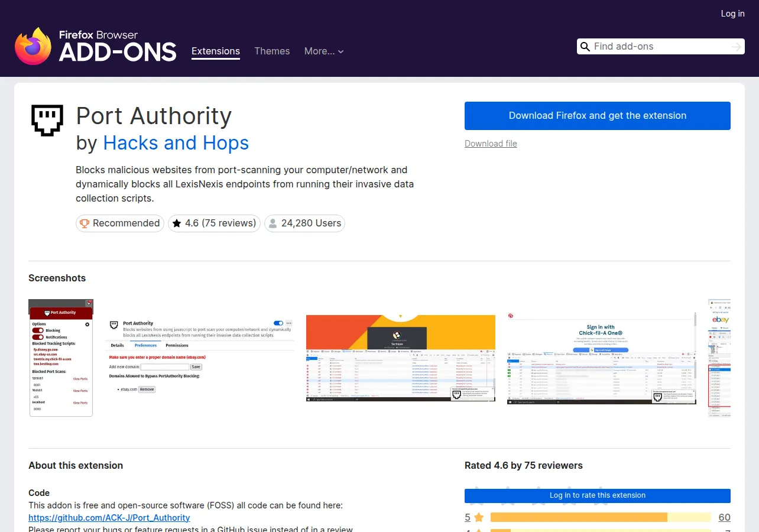Click the 24,280 Users badge
This screenshot has height=532, width=759.
304,223
